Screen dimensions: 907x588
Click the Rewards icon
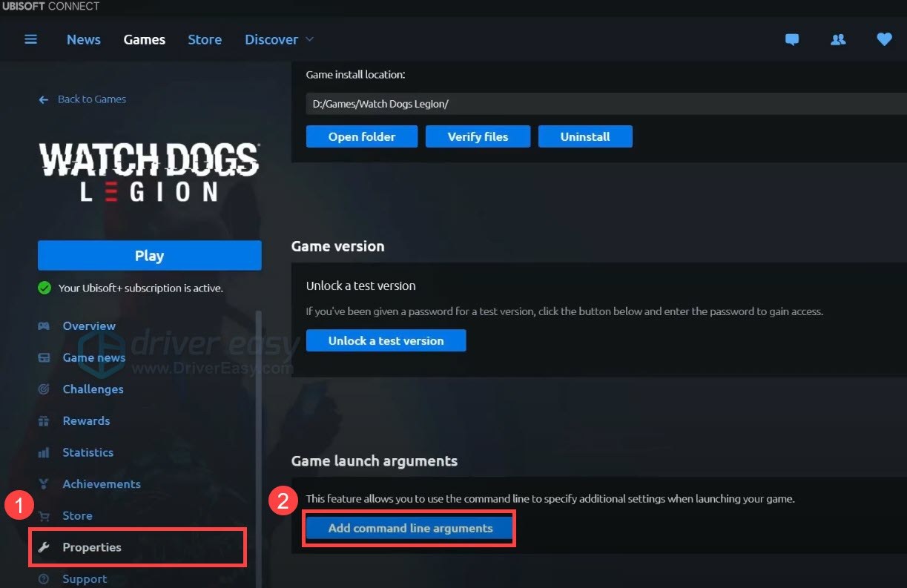[x=44, y=420]
